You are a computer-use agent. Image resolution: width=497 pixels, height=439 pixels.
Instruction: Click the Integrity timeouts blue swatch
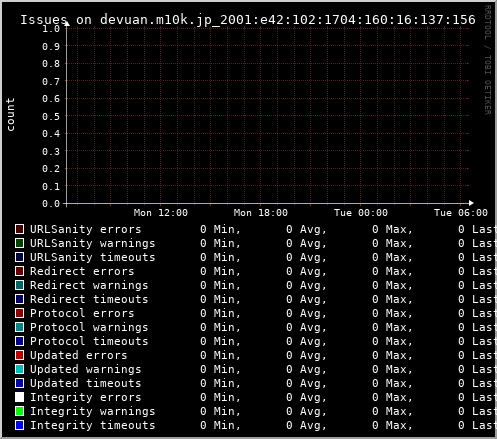point(19,425)
